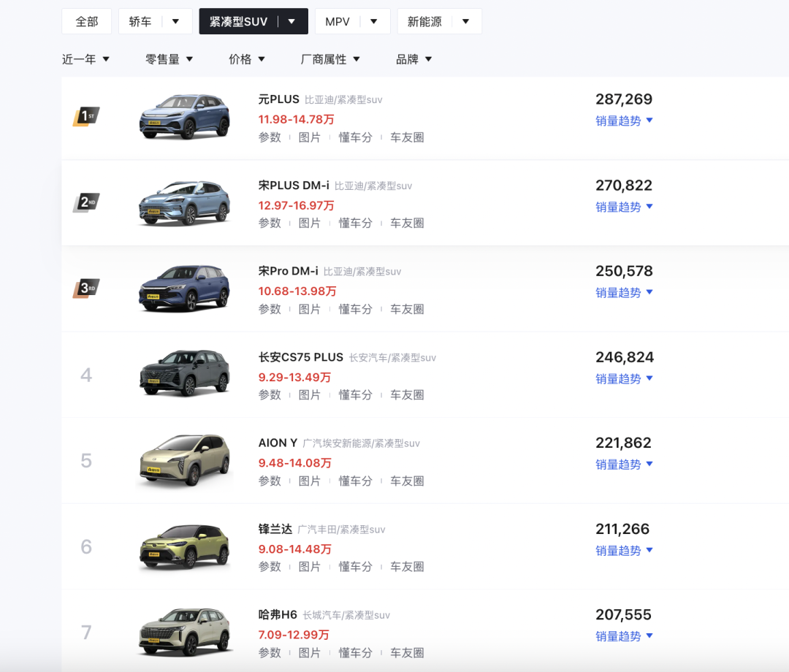This screenshot has width=789, height=672.
Task: Open the 锋兰达 model title
Action: [275, 529]
